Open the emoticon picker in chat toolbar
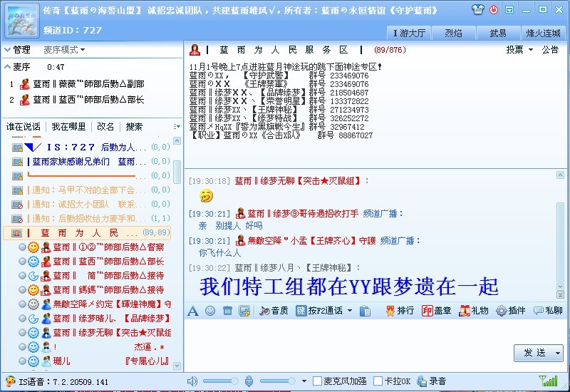This screenshot has height=392, width=570. 210,311
